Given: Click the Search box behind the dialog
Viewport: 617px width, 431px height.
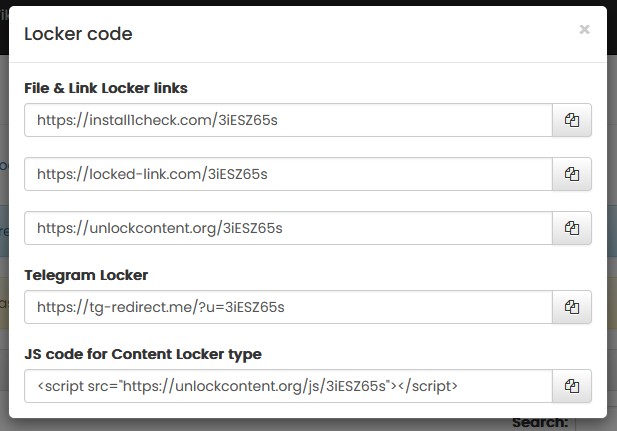Looking at the screenshot, I should coord(596,424).
